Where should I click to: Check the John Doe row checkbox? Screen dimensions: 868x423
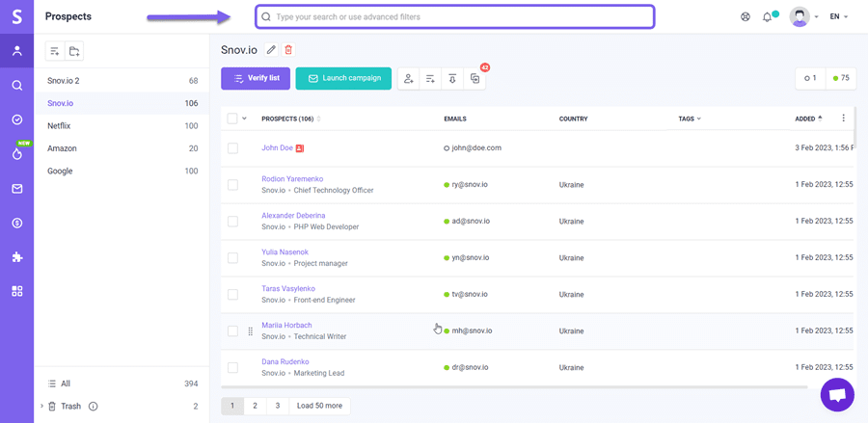click(232, 148)
